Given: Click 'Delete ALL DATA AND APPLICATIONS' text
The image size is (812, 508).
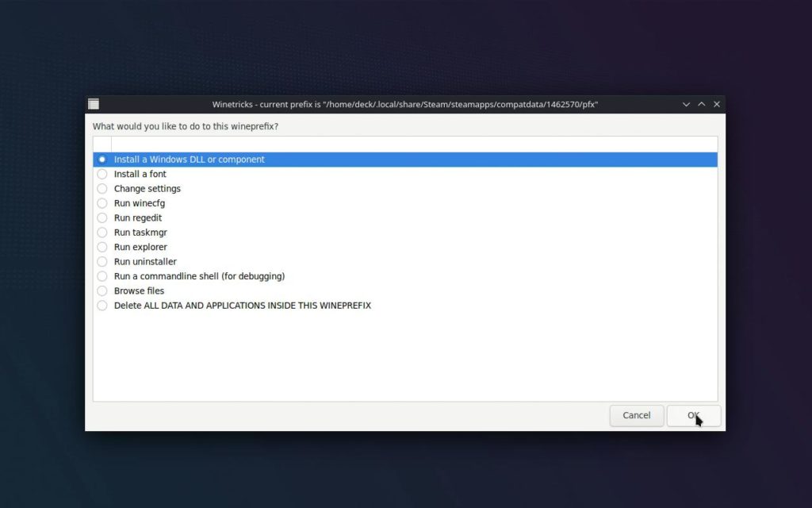Looking at the screenshot, I should (x=243, y=306).
